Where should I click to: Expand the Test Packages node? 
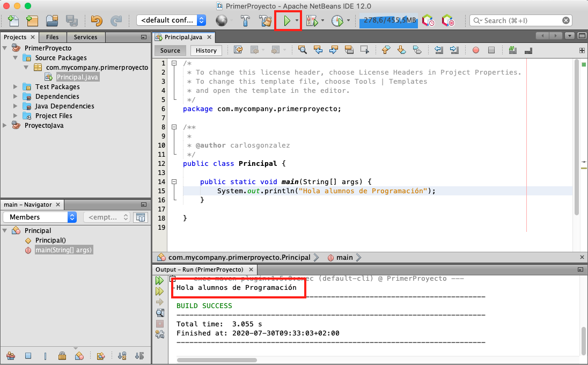16,86
